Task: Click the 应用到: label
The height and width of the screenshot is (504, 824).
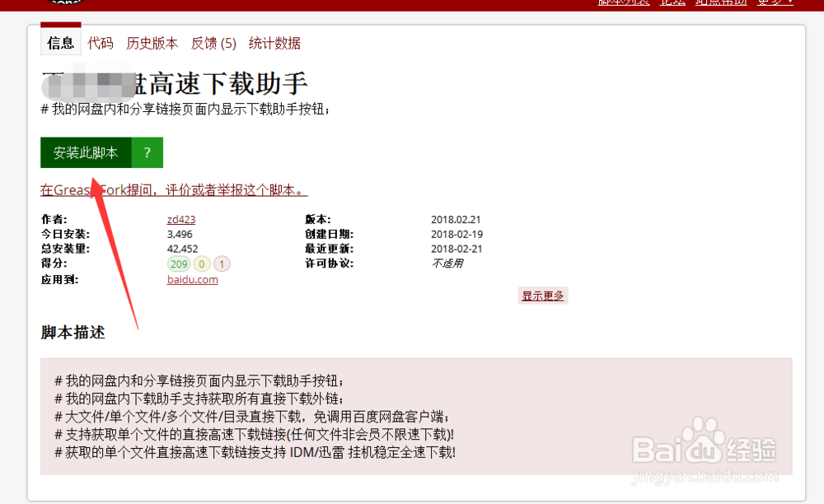Action: [59, 279]
